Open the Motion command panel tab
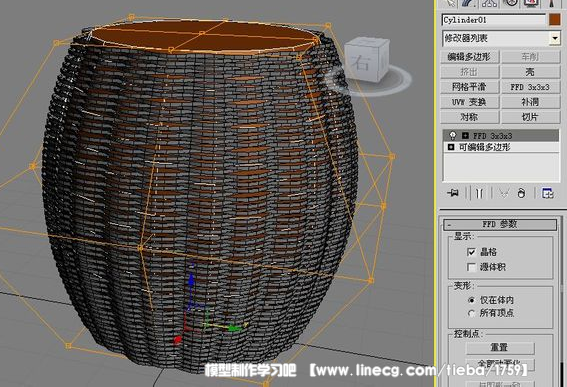The image size is (567, 387). tap(511, 3)
